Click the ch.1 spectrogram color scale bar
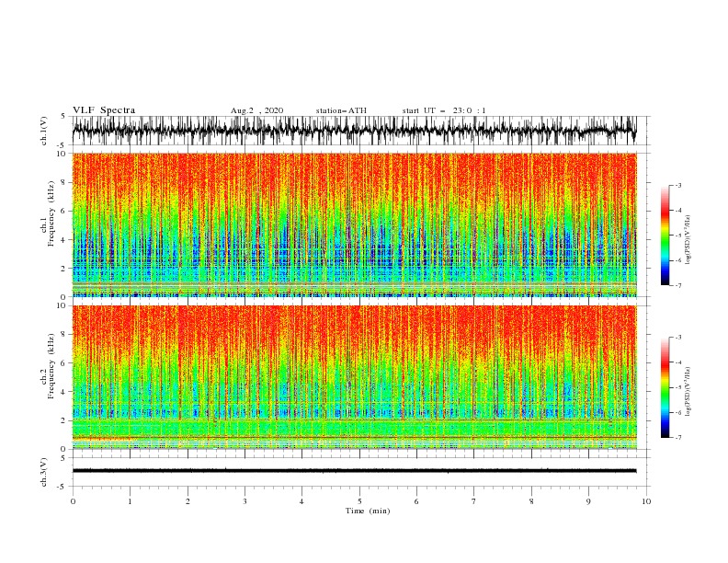 coord(665,236)
